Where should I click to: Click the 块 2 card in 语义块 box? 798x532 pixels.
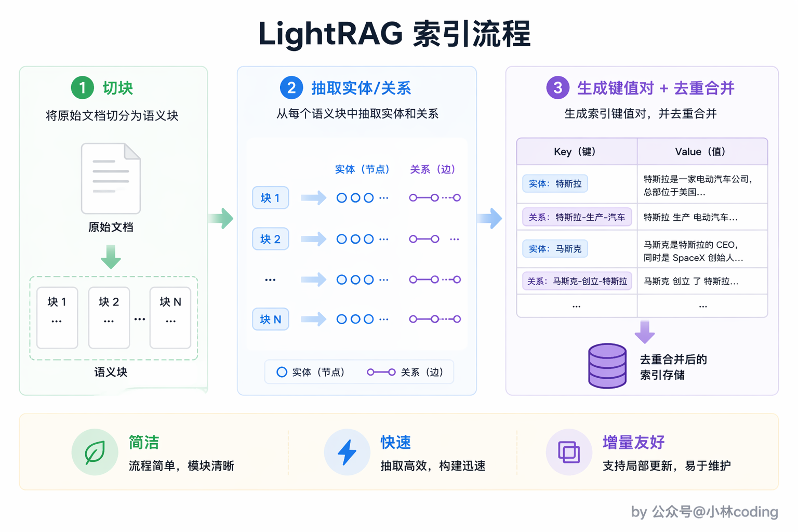point(109,317)
